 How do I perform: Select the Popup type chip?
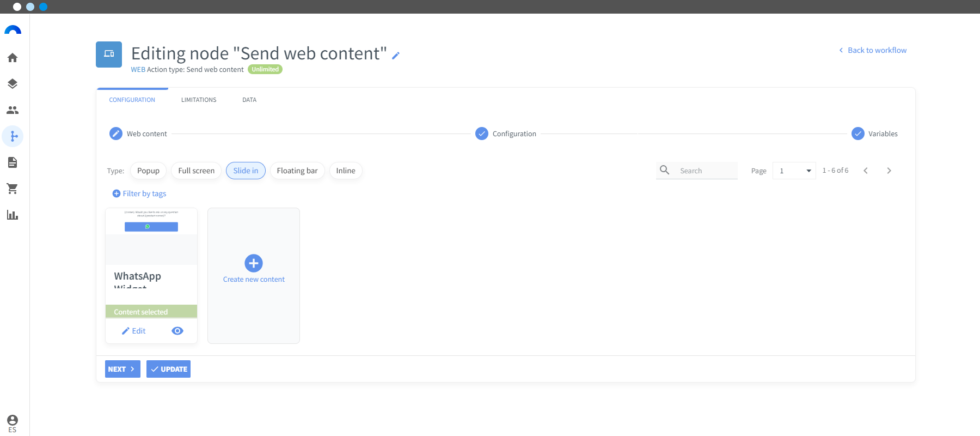pyautogui.click(x=148, y=171)
